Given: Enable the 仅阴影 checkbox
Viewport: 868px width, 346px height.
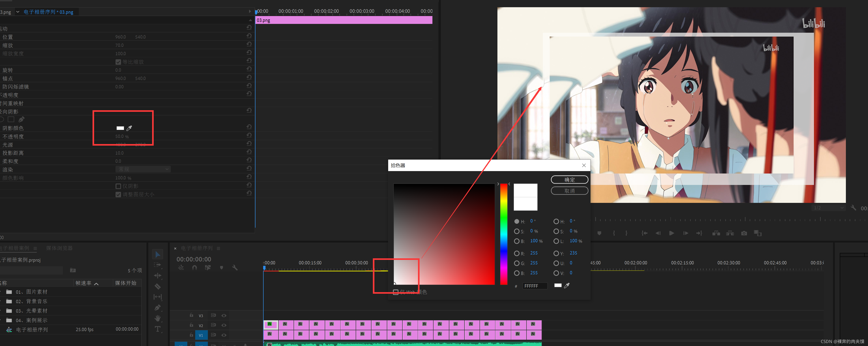Looking at the screenshot, I should coord(118,186).
